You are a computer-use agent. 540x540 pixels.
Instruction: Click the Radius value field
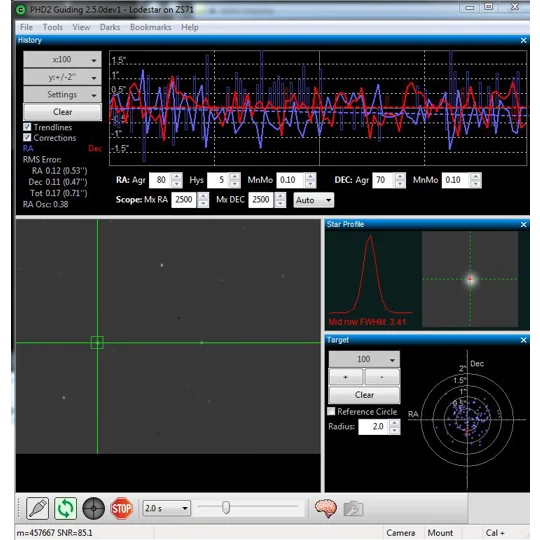click(374, 427)
